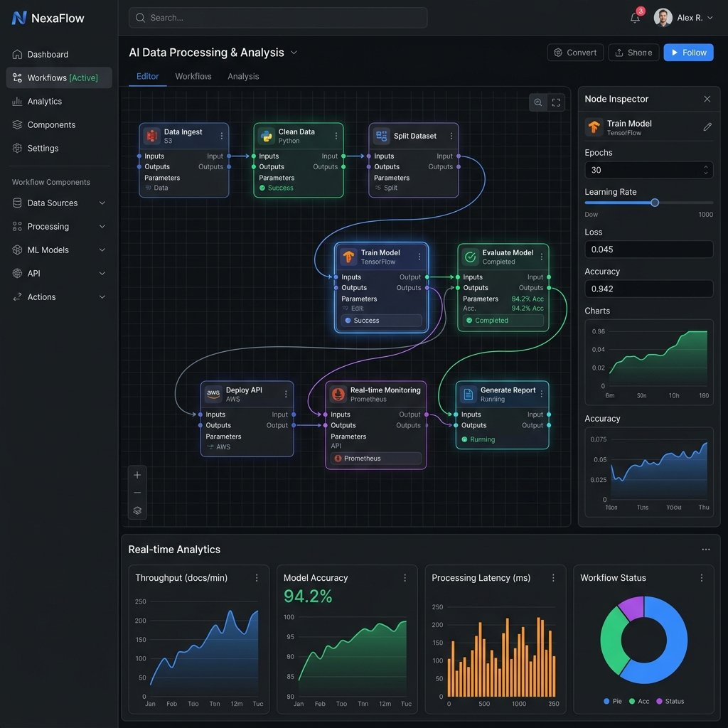728x728 pixels.
Task: Open Clean Data node options menu
Action: (x=336, y=136)
